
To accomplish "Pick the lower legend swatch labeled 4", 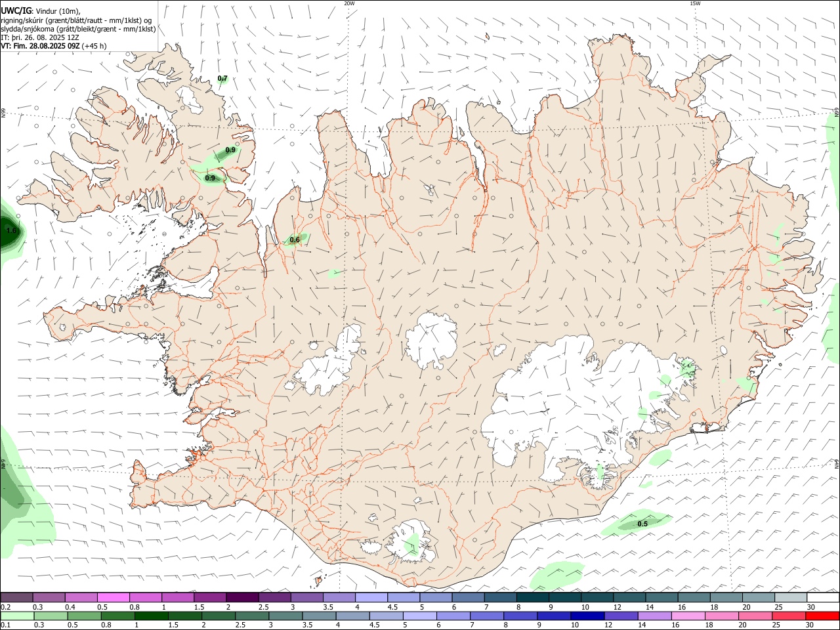I will pos(352,616).
